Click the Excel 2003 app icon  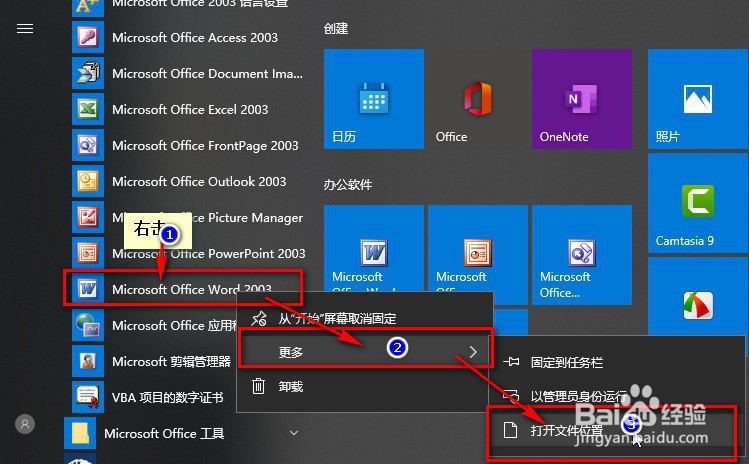coord(88,109)
